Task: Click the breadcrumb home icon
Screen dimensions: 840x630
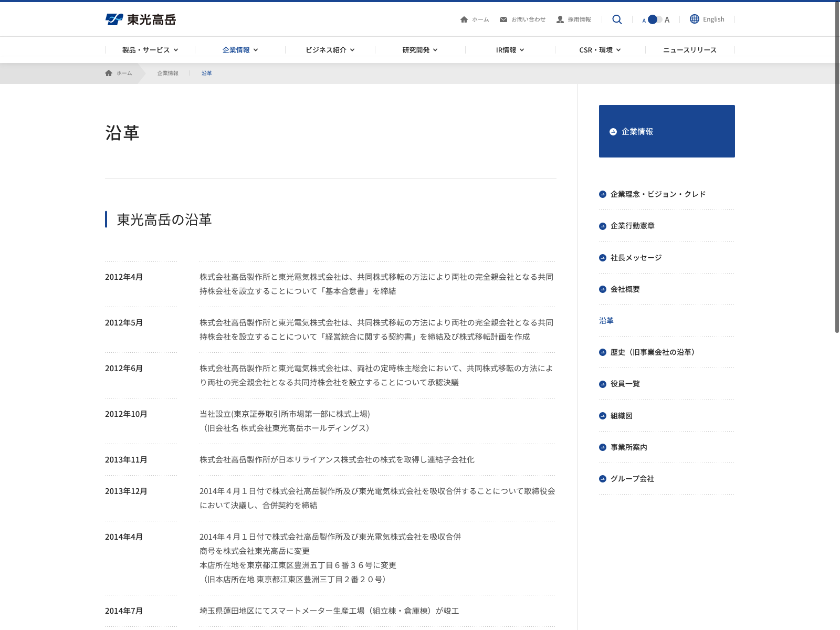Action: tap(109, 73)
